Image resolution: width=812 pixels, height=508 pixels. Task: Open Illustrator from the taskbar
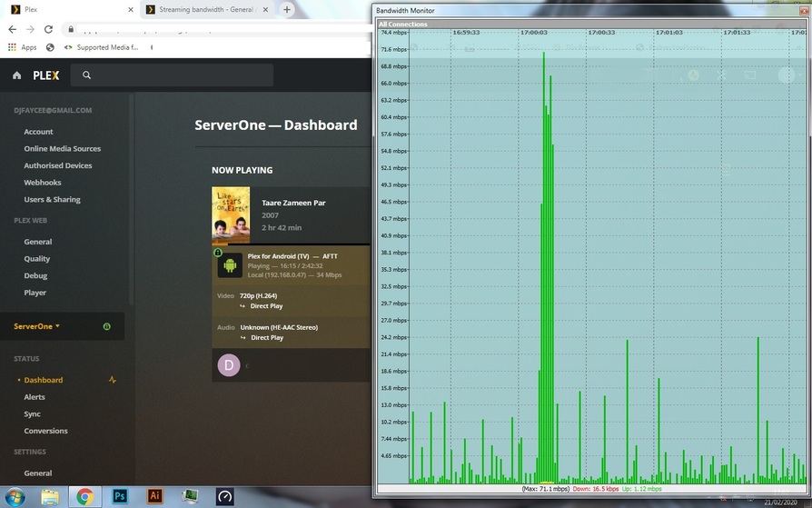tap(154, 496)
